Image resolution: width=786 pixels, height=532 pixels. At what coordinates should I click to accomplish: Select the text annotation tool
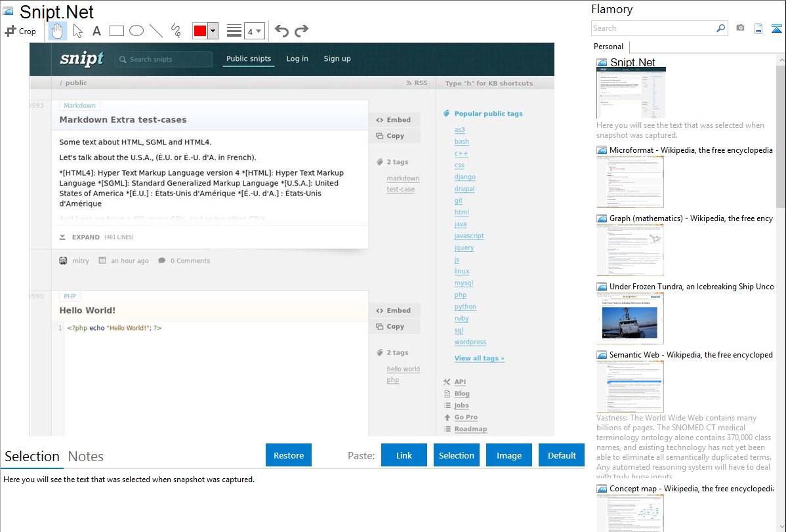(x=96, y=31)
